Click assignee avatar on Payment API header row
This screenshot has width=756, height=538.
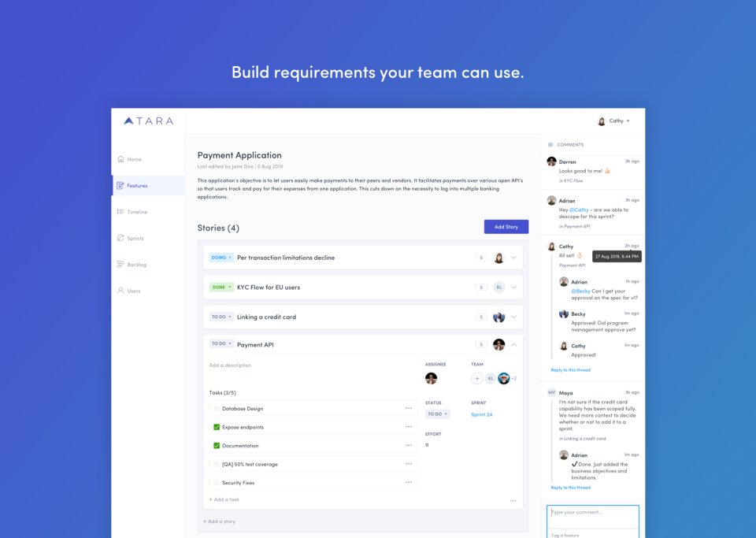click(x=499, y=345)
